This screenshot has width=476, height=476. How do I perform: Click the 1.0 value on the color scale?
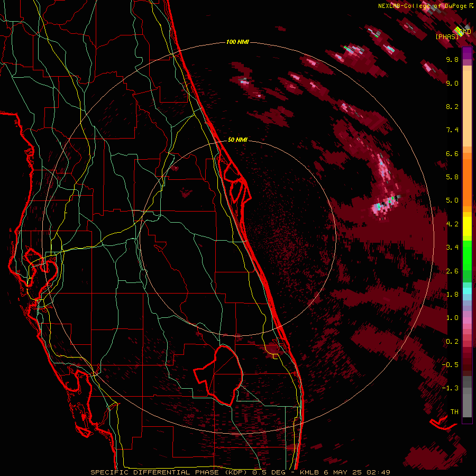tap(452, 318)
